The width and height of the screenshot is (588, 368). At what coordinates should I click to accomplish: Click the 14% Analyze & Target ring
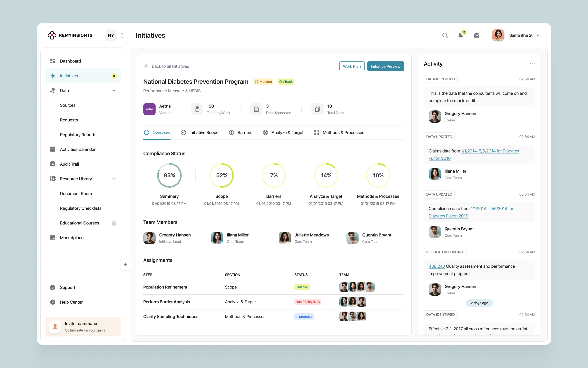(326, 175)
